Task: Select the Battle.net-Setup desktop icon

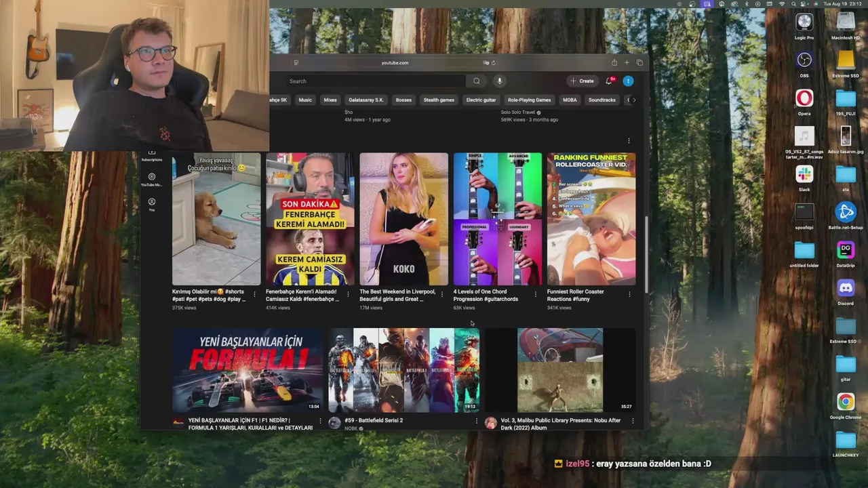Action: click(846, 216)
